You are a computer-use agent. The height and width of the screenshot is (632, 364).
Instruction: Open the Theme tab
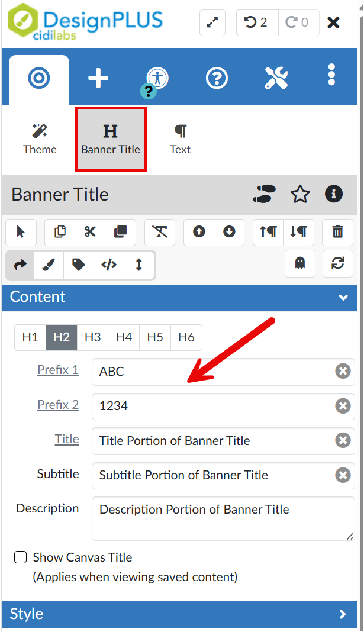(40, 139)
